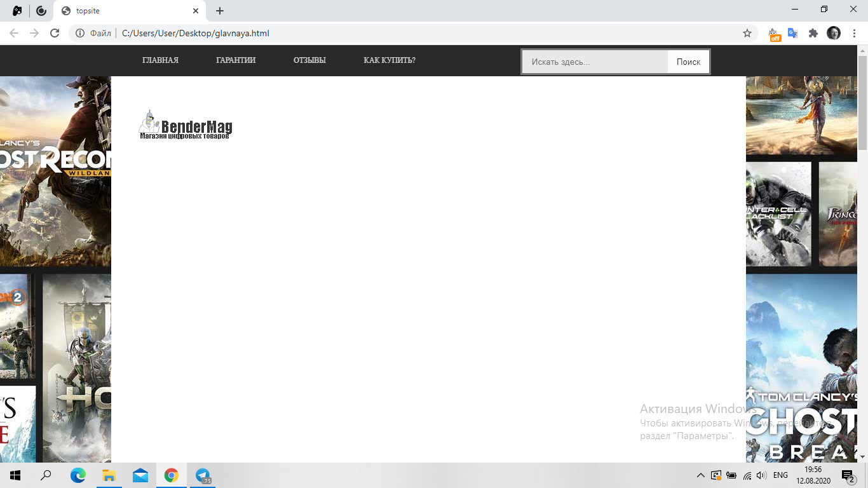Open the ГЛАВНАЯ navigation link
The image size is (868, 488).
pos(160,60)
